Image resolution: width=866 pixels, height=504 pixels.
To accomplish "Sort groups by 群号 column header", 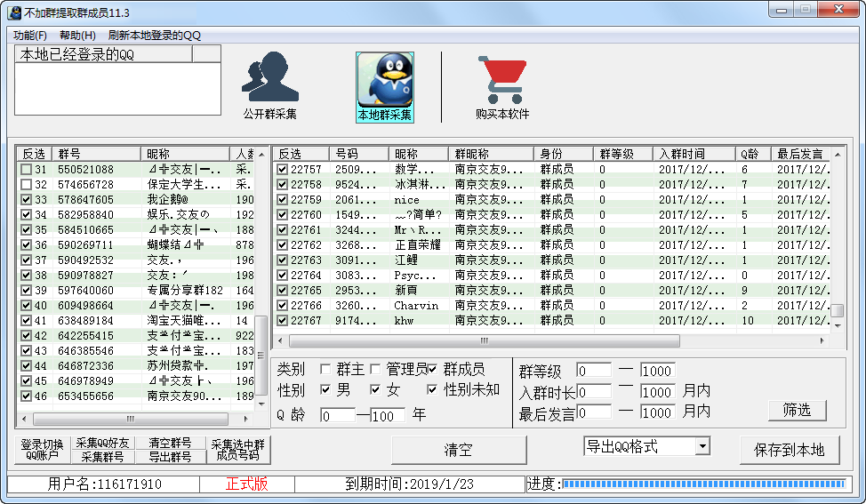I will (x=97, y=154).
